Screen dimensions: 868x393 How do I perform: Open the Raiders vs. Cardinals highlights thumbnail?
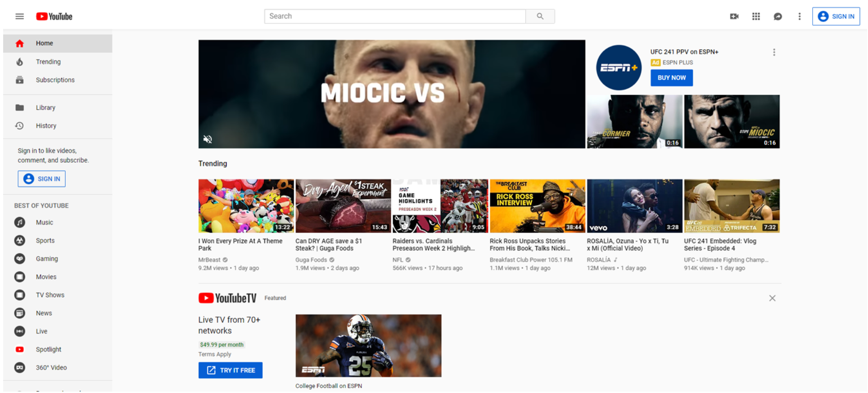(x=440, y=206)
